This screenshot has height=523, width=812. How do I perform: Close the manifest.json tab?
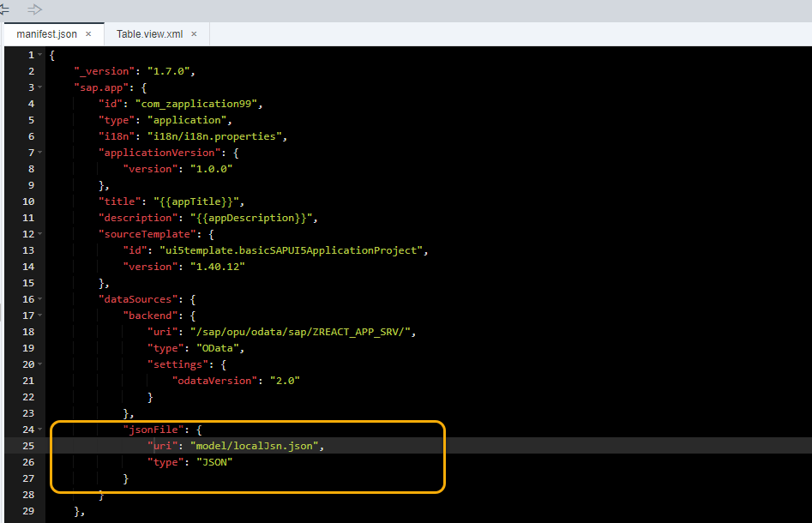tap(88, 34)
